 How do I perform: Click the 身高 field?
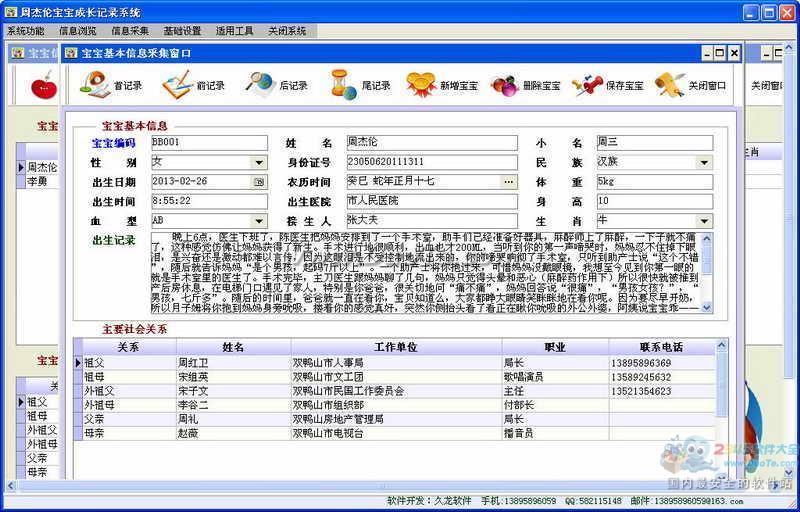655,201
